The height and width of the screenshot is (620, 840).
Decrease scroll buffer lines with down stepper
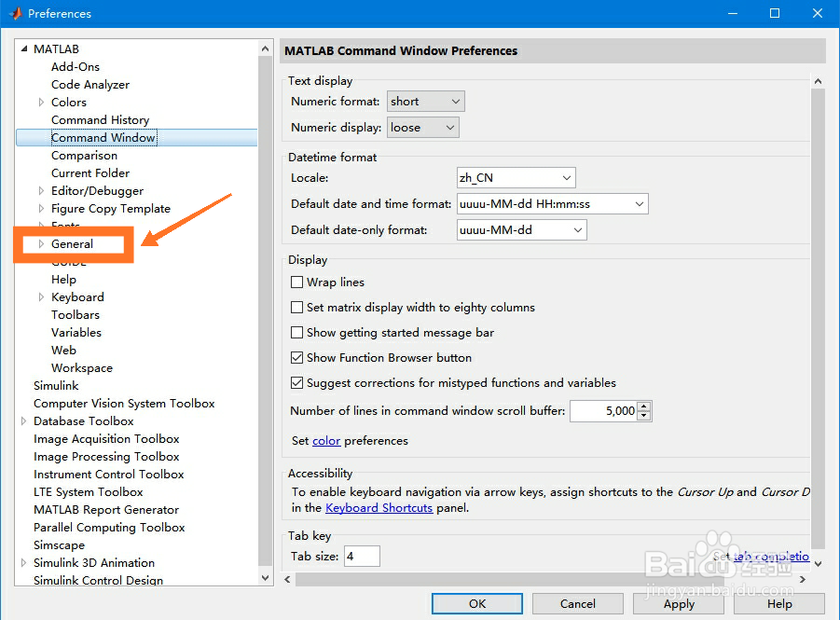pos(644,416)
